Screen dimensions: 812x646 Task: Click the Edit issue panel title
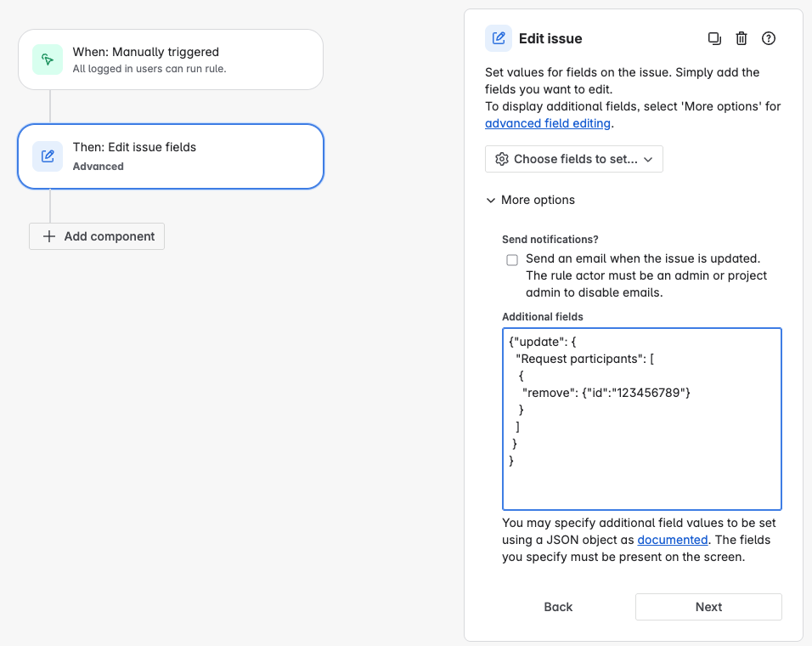click(x=551, y=38)
